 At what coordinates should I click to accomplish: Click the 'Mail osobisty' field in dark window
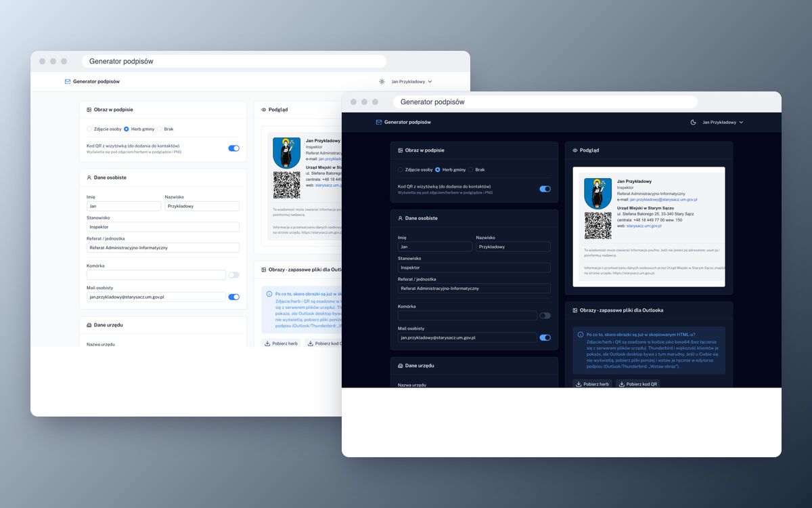click(468, 337)
